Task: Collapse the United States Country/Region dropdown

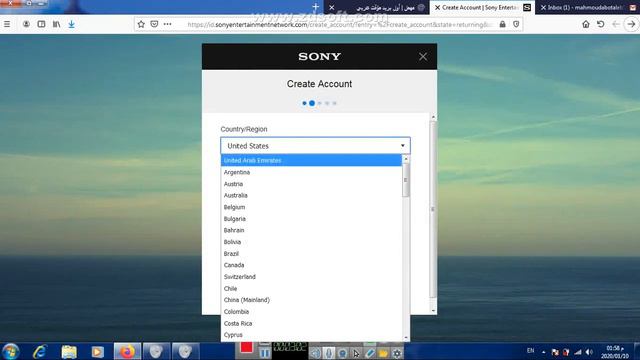Action: tap(316, 146)
